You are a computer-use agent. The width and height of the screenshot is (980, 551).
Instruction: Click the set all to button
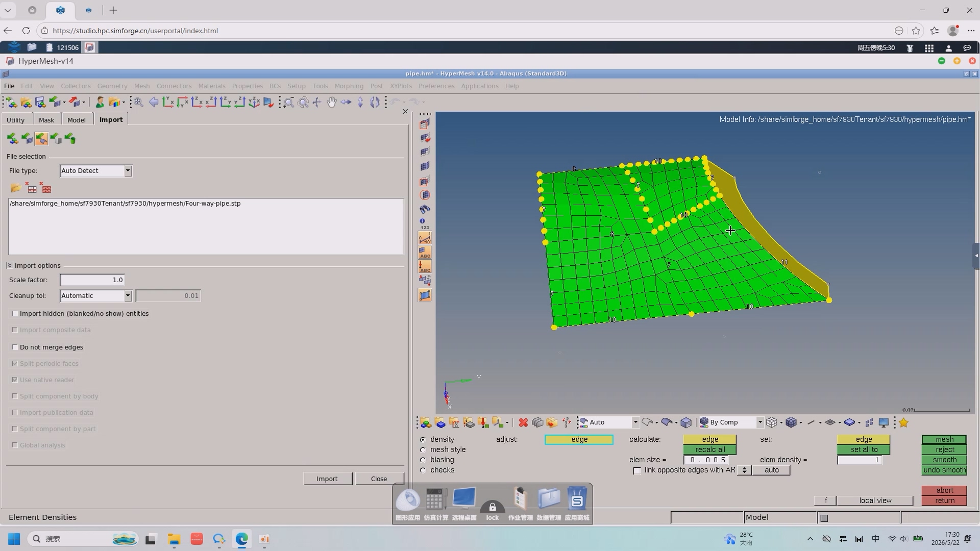pos(864,450)
